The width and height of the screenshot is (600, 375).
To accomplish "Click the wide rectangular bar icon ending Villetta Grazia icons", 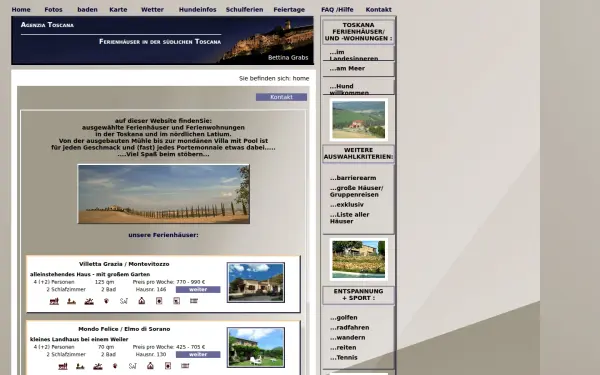I will [194, 301].
